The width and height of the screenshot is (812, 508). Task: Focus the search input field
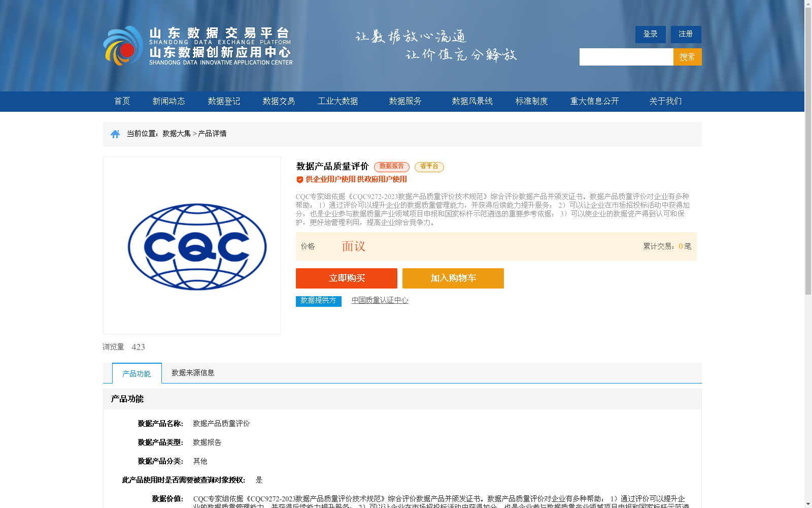tap(626, 57)
